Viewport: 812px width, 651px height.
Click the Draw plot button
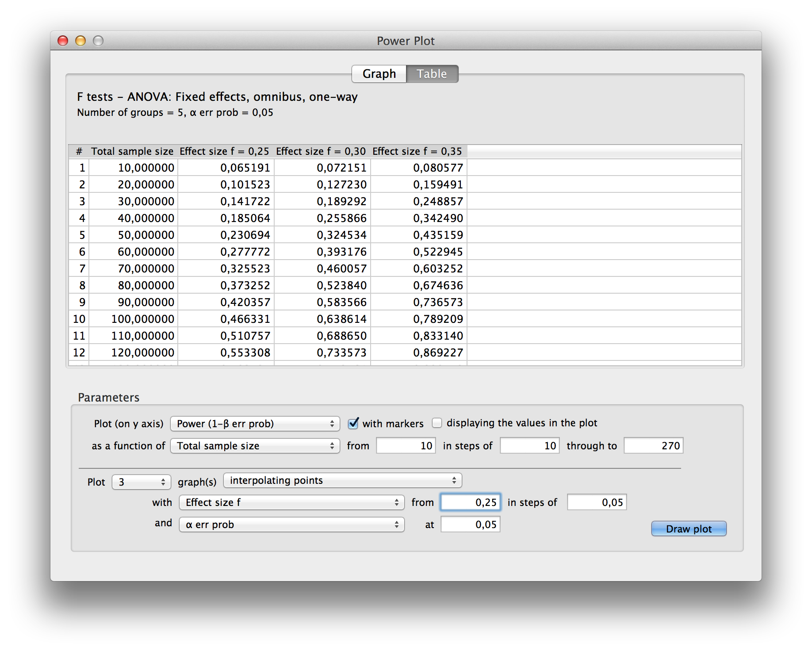pos(689,528)
